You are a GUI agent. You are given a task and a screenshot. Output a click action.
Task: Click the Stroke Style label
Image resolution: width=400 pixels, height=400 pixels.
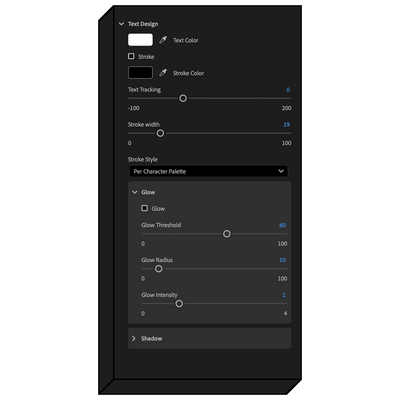click(143, 159)
